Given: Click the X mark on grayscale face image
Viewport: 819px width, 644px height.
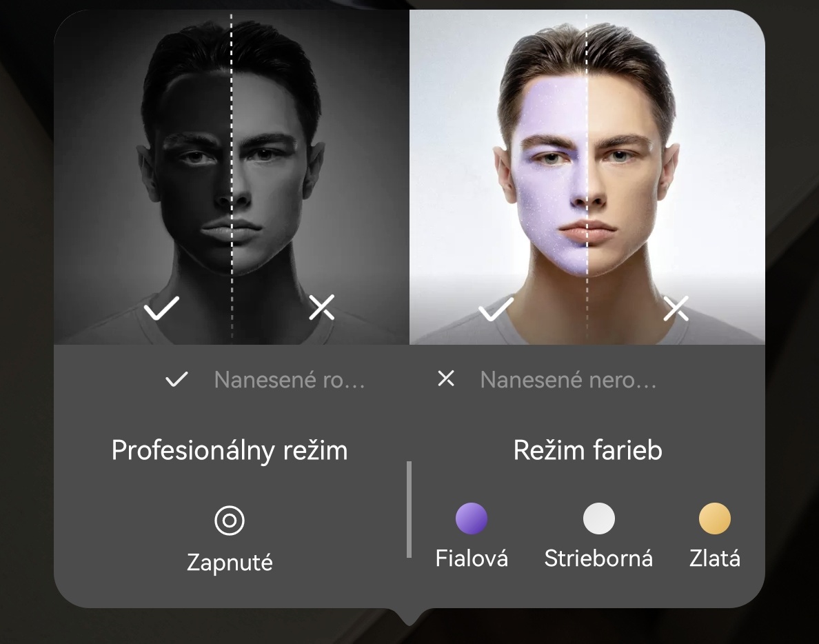Looking at the screenshot, I should [322, 307].
